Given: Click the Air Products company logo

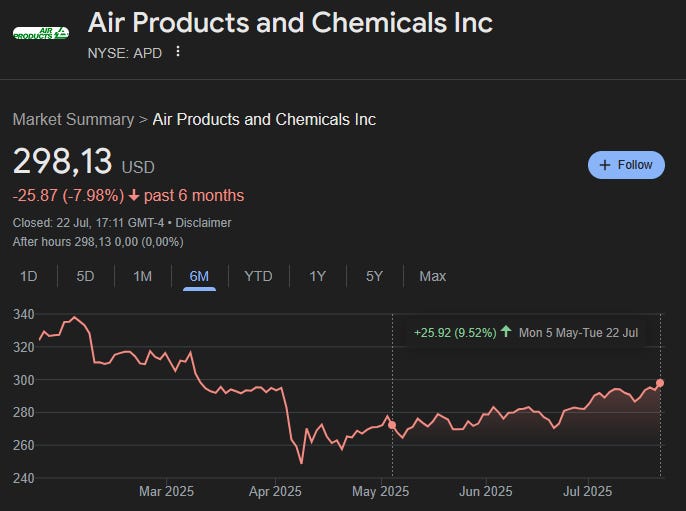Looking at the screenshot, I should [x=41, y=33].
